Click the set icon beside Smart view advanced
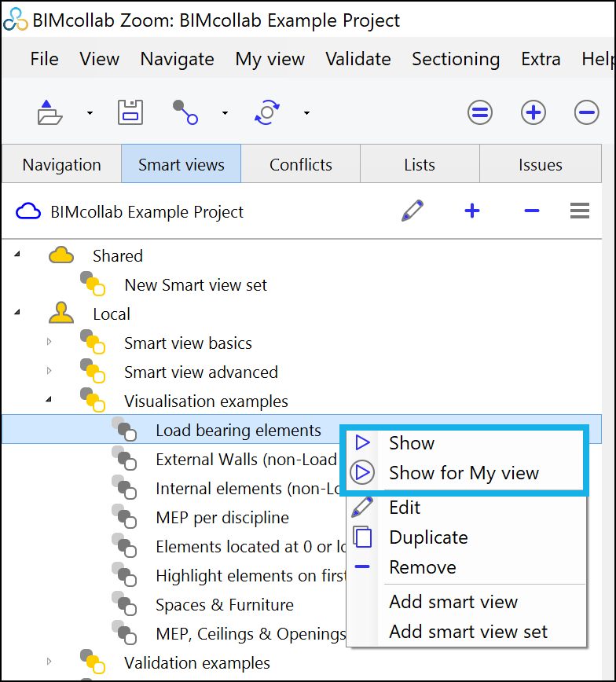The height and width of the screenshot is (682, 616). 93,371
